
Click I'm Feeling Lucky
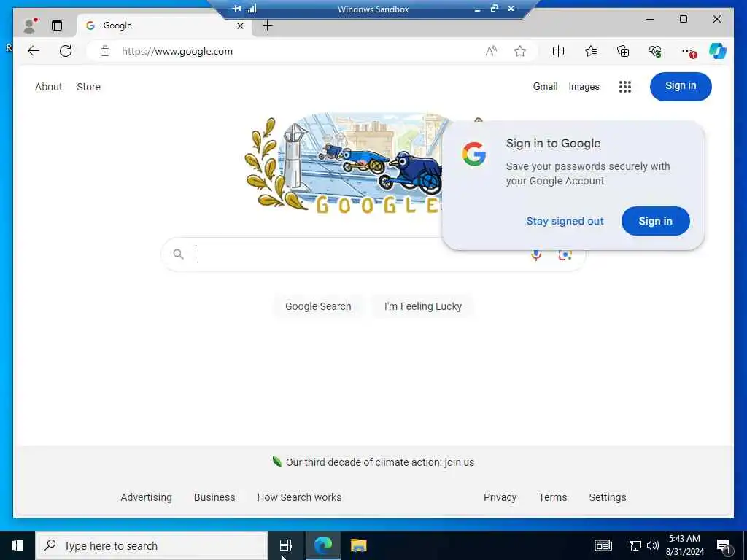point(422,306)
